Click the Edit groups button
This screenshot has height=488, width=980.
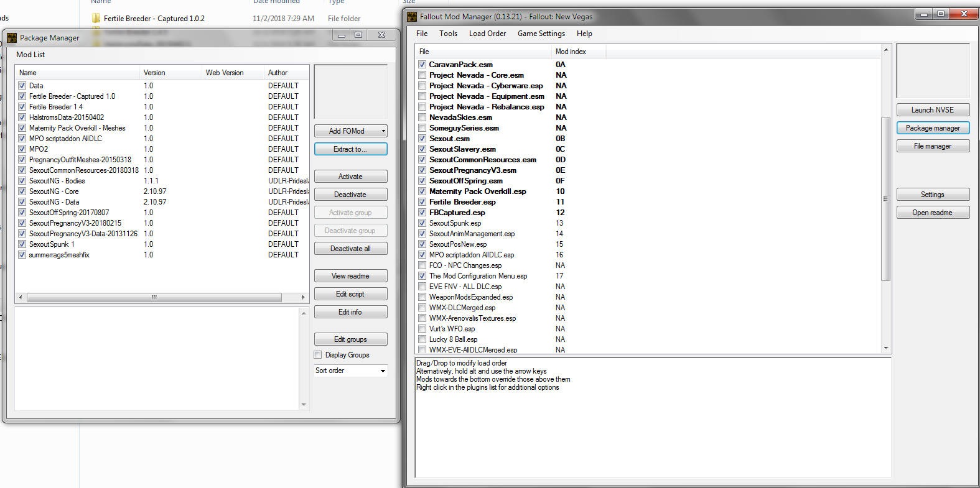[x=351, y=339]
